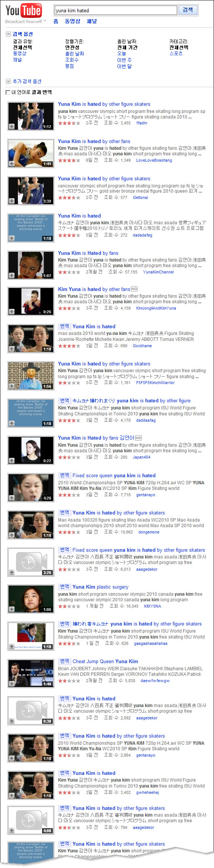Click the plus icon on the 0:26 thumbnail
214x868 pixels.
[x=12, y=312]
